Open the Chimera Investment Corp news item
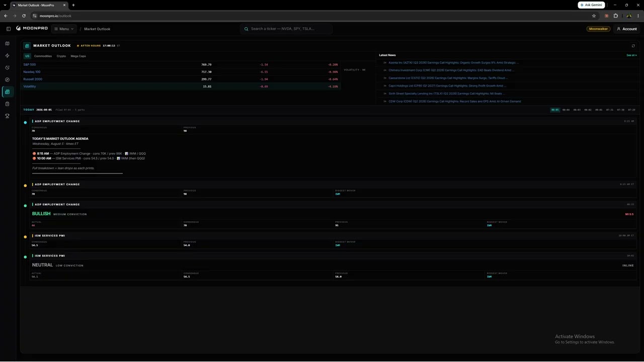 451,70
